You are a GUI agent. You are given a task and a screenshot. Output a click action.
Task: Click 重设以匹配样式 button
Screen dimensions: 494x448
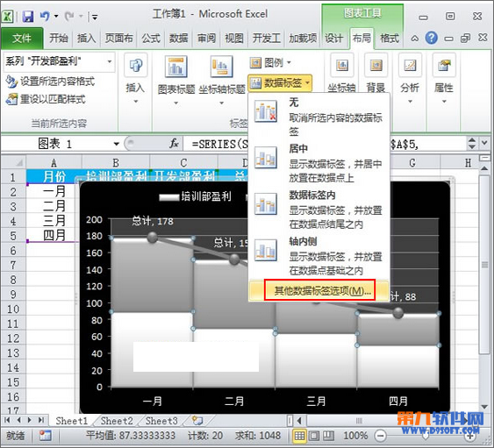(x=46, y=99)
